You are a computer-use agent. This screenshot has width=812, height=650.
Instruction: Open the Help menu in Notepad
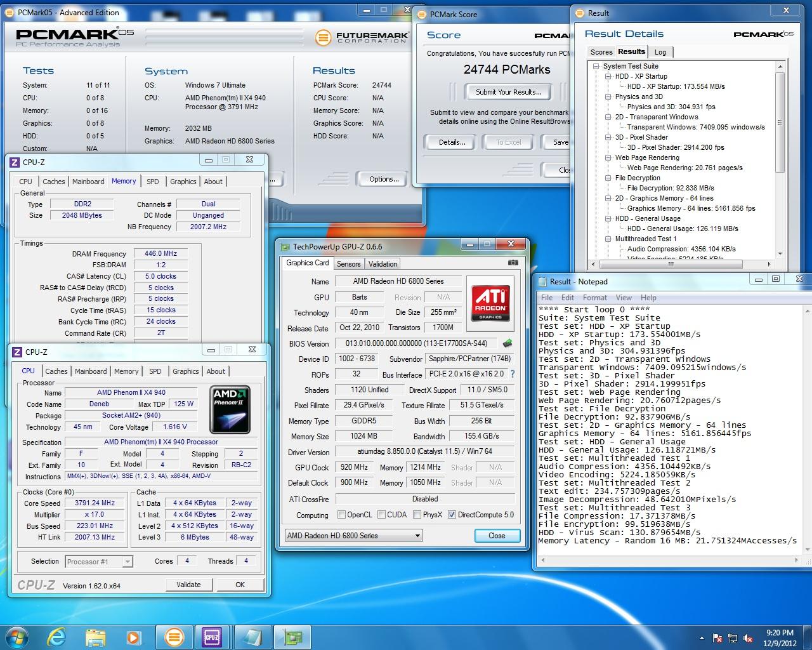pyautogui.click(x=648, y=297)
